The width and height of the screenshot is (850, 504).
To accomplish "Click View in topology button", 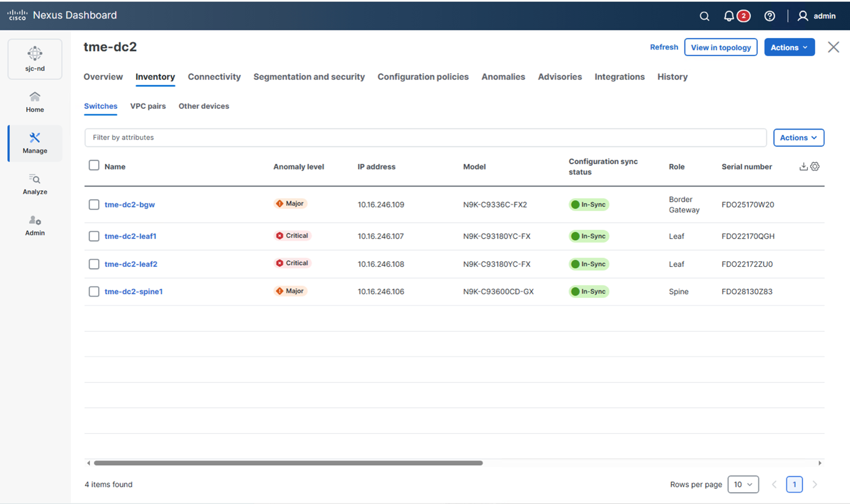I will [720, 48].
